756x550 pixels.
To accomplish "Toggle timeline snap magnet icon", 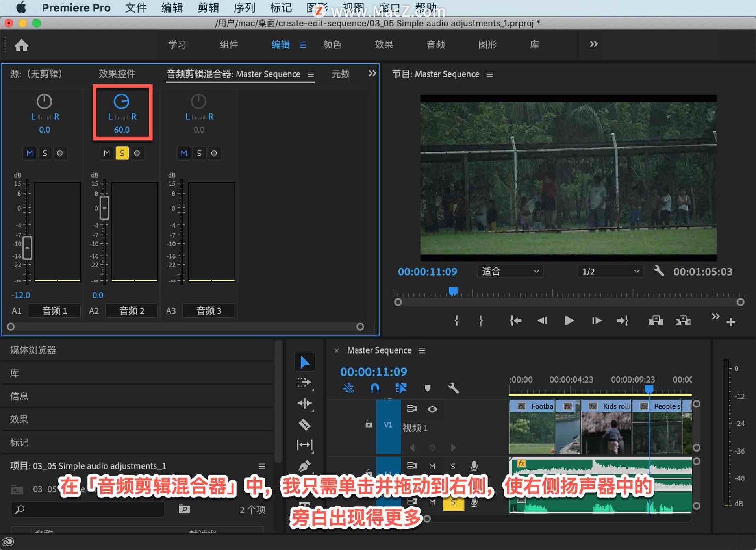I will (x=374, y=388).
